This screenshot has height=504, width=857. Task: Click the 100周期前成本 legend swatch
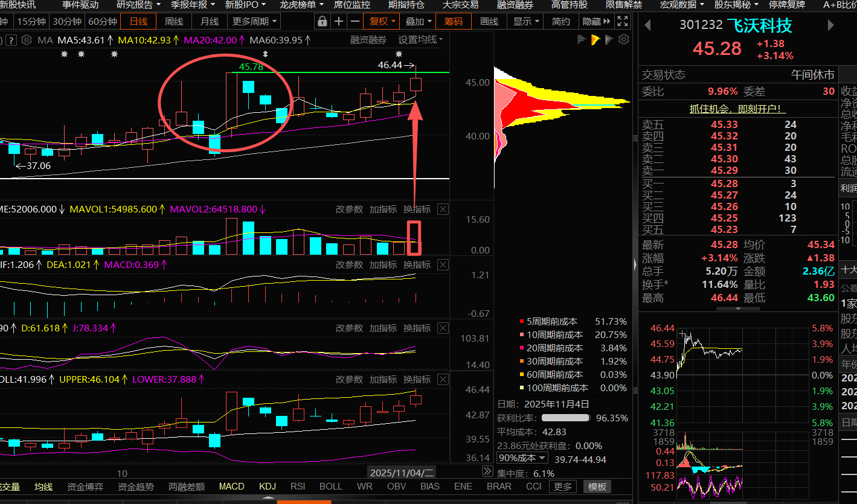(x=521, y=388)
